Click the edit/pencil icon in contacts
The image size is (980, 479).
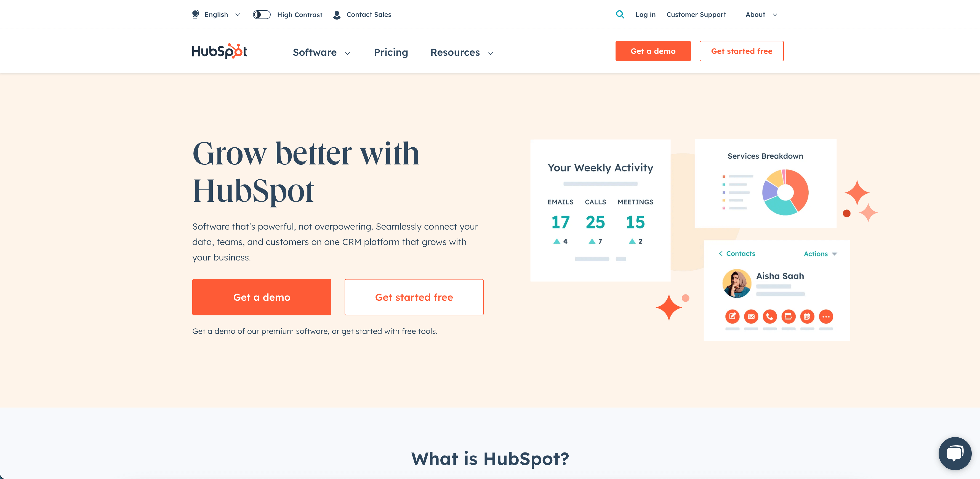tap(732, 316)
